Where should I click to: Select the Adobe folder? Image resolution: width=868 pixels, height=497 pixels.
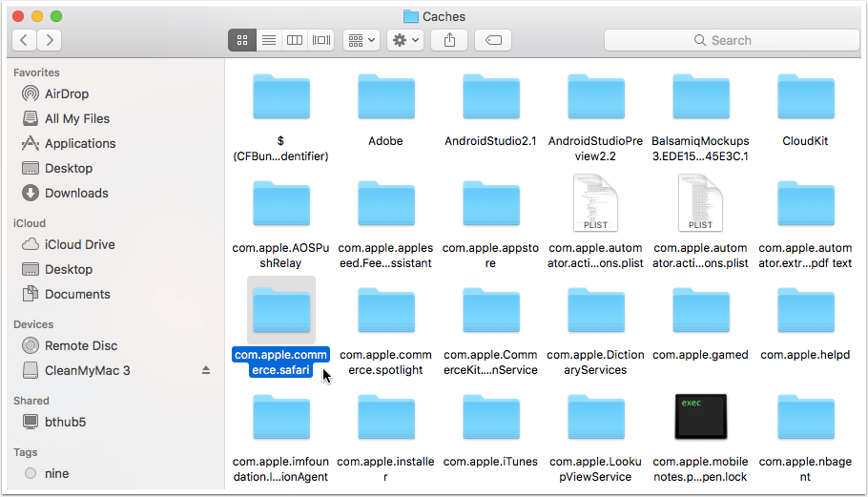tap(386, 97)
